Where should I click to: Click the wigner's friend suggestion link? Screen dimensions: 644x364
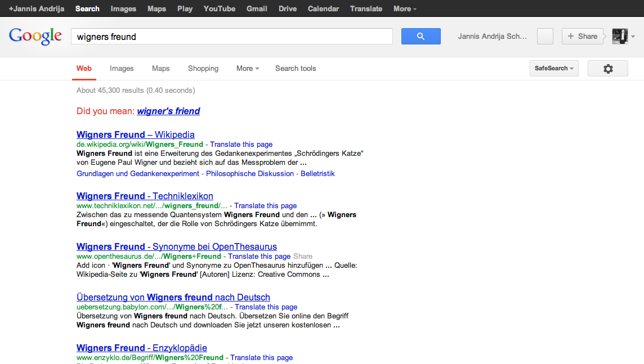tap(168, 111)
